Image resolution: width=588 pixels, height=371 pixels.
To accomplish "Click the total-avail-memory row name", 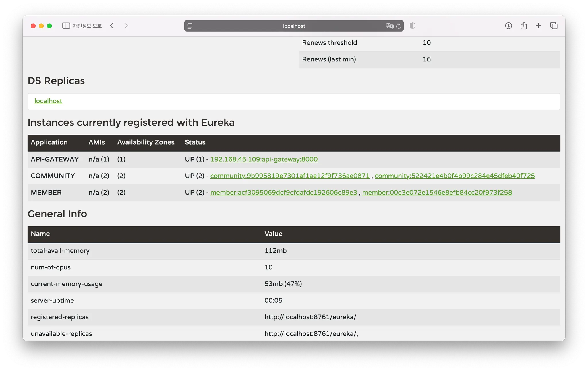I will [x=60, y=251].
